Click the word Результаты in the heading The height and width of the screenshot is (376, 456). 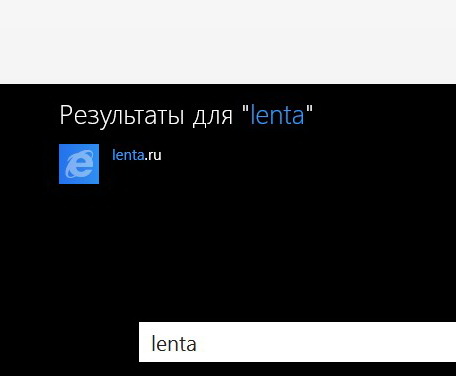122,115
